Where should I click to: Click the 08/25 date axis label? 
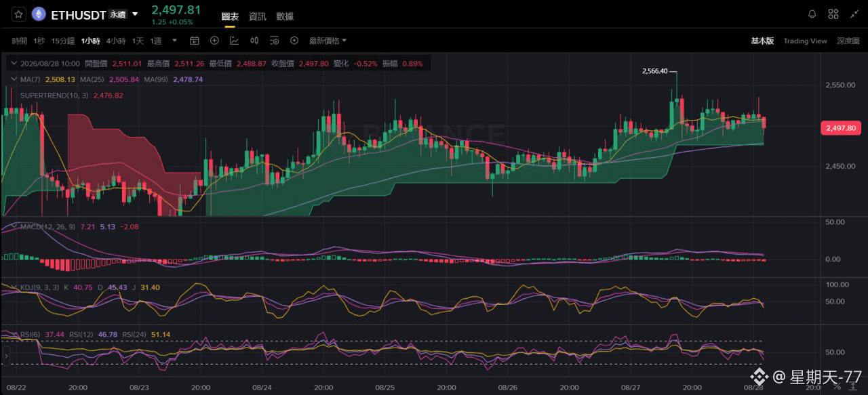384,388
